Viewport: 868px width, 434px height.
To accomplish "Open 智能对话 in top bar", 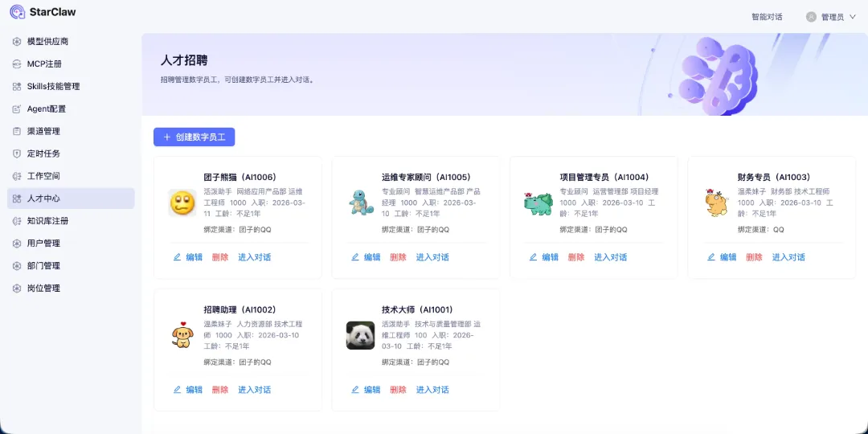I will coord(767,17).
